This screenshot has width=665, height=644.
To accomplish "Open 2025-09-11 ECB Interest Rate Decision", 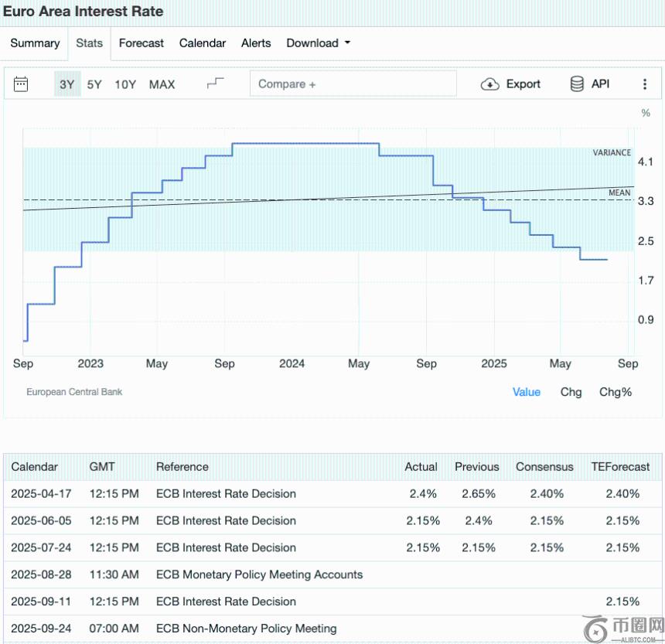I will (x=226, y=601).
